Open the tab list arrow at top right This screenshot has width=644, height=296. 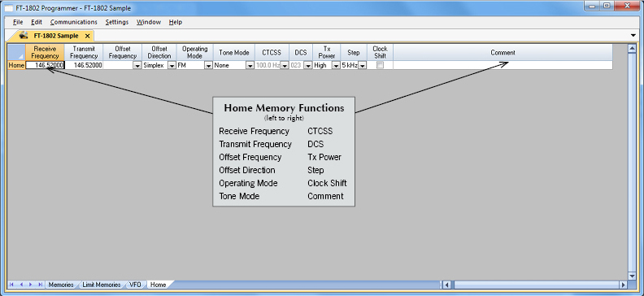coord(633,35)
